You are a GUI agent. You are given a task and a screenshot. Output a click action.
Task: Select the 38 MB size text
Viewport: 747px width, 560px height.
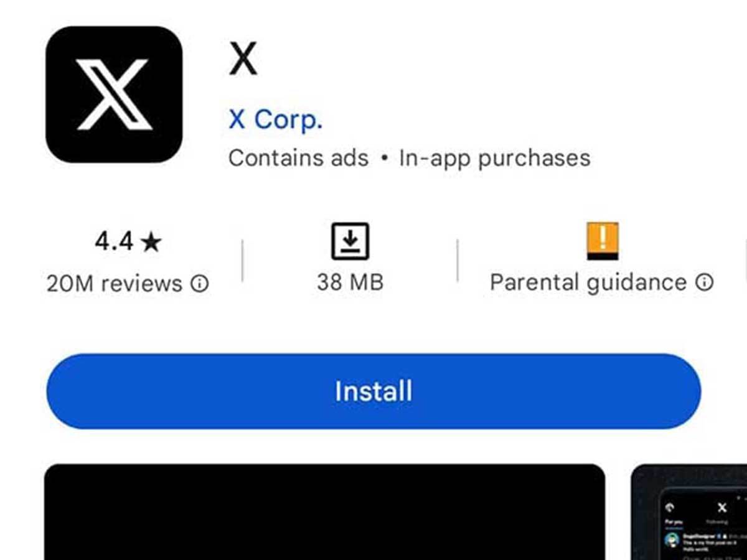[350, 283]
